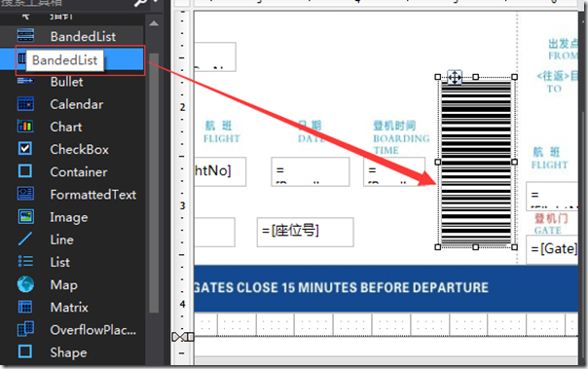
Task: Click the Shape label
Action: [68, 352]
